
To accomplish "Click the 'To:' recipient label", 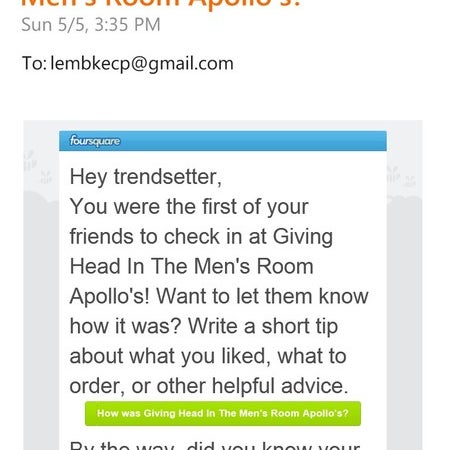I will pos(34,63).
